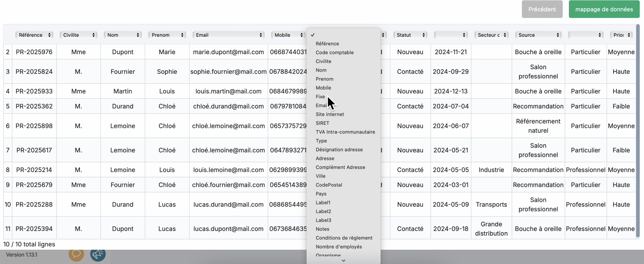Click the down chevron at menu bottom
The width and height of the screenshot is (644, 264).
click(343, 260)
